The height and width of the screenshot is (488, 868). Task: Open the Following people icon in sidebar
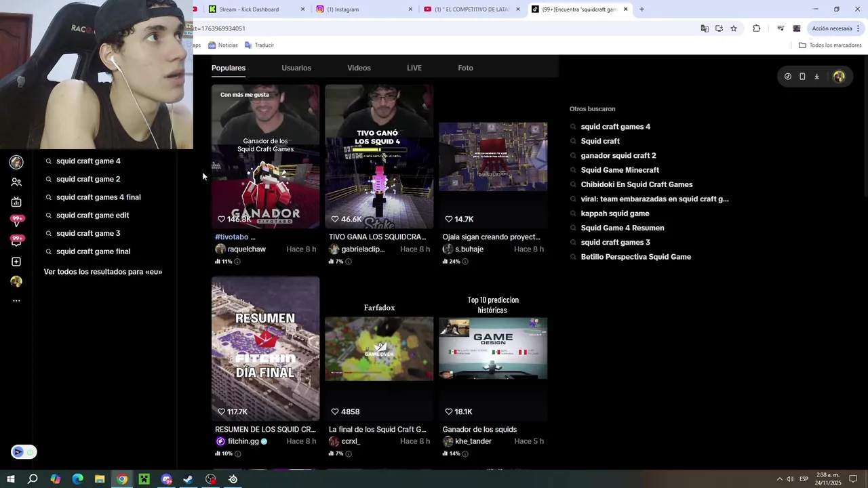pyautogui.click(x=16, y=182)
